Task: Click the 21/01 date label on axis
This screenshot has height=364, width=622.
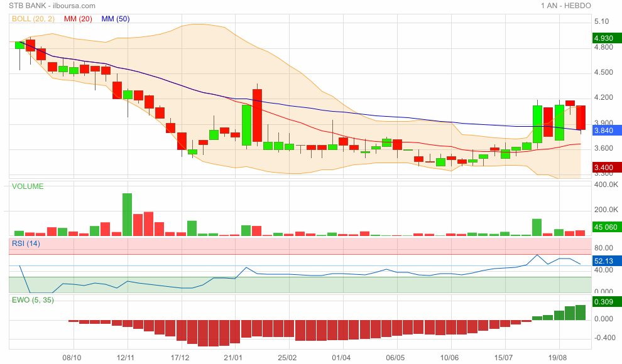Action: 233,358
